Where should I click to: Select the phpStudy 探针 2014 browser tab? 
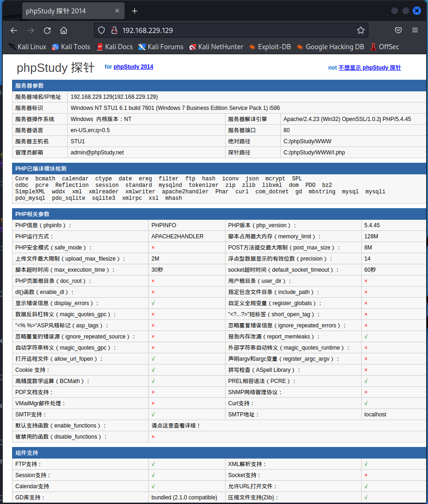coord(73,11)
